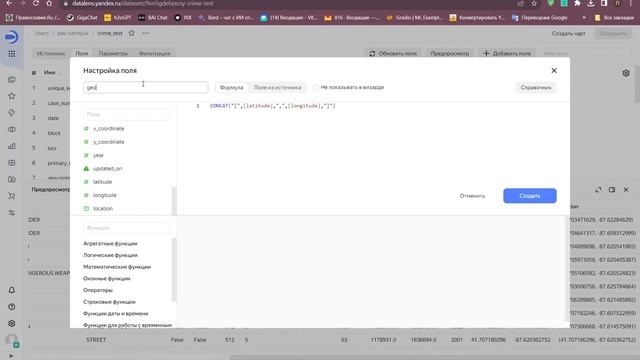Open the DataLens logo home icon
The width and height of the screenshot is (640, 360).
(x=11, y=37)
